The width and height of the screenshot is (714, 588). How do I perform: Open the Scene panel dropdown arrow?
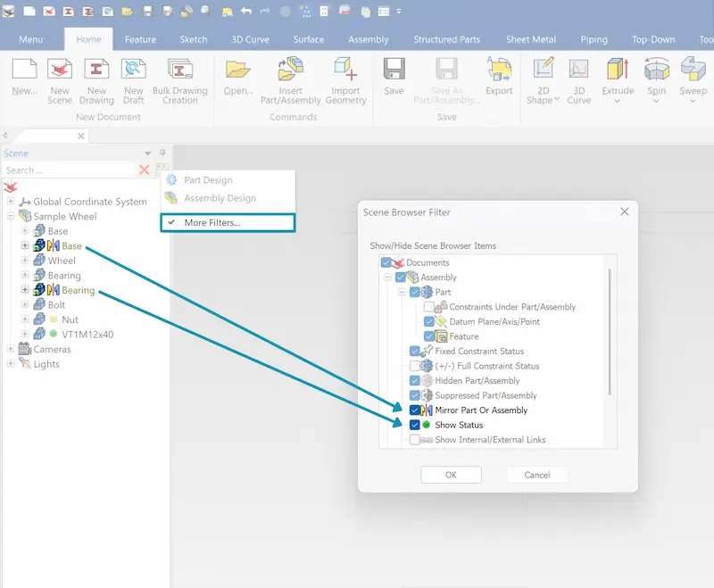click(147, 153)
